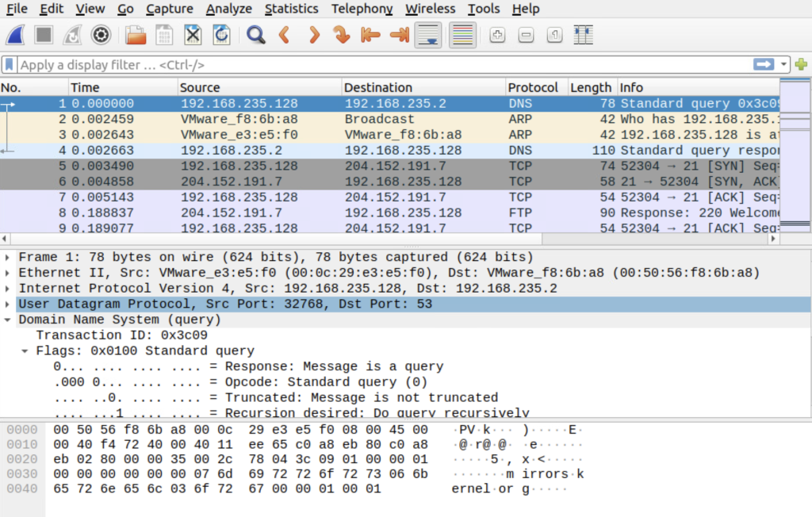Open the Telephony menu

click(362, 9)
